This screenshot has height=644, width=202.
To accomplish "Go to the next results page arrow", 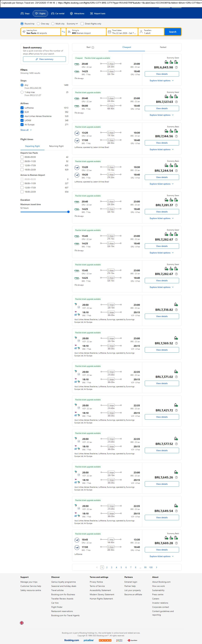I will pos(157,567).
